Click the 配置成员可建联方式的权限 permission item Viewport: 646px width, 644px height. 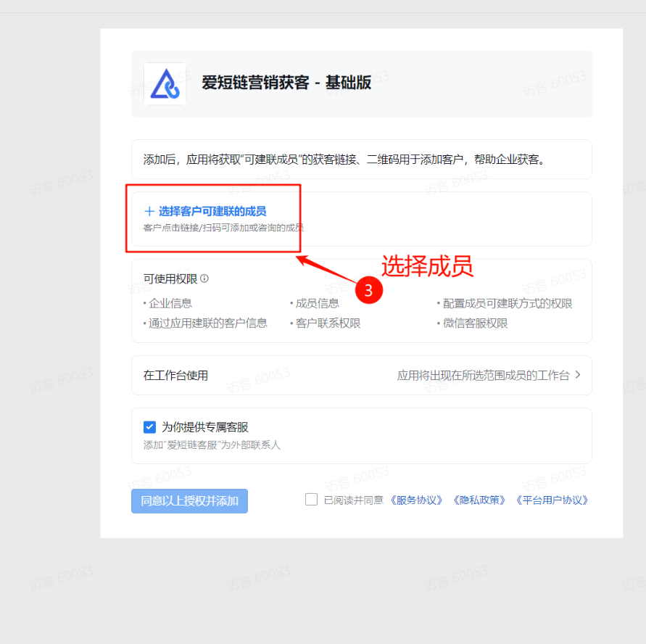click(508, 304)
